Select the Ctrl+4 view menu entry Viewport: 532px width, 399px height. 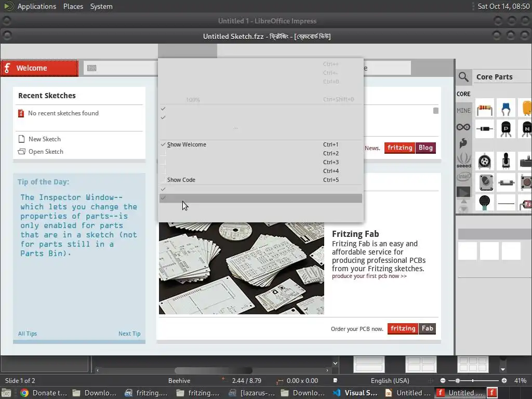tap(261, 171)
